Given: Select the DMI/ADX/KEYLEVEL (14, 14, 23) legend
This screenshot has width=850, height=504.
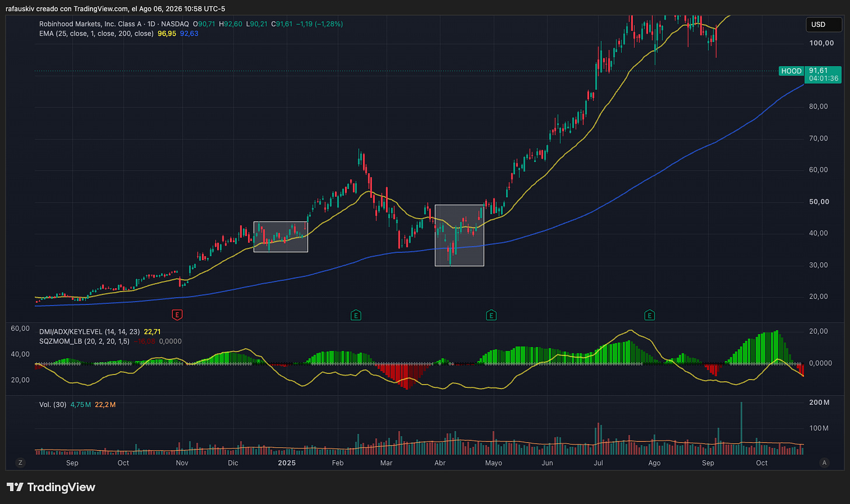Looking at the screenshot, I should coord(89,331).
